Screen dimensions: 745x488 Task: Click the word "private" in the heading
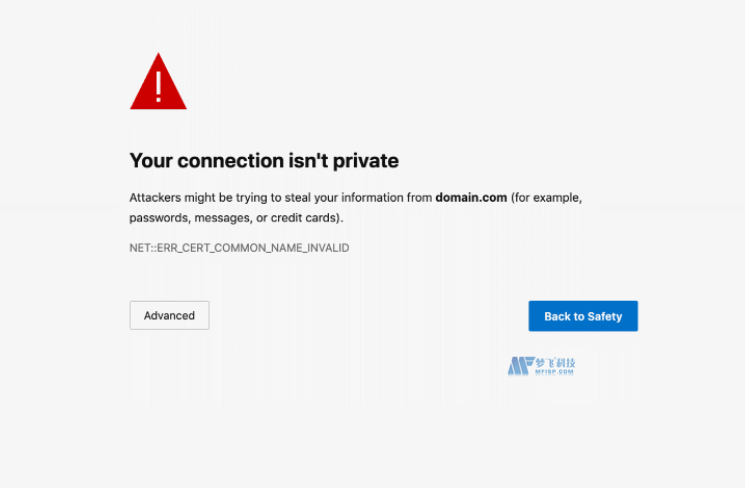(365, 160)
